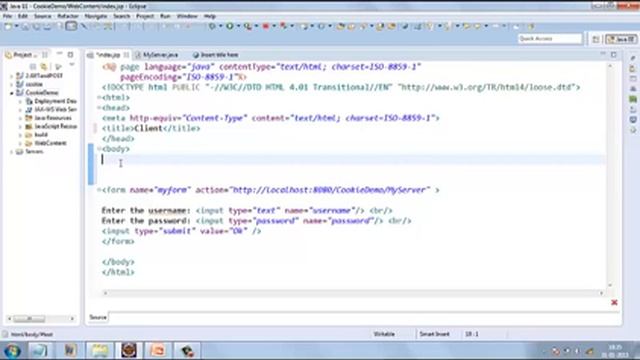This screenshot has height=360, width=640.
Task: Open the Navigate menu
Action: [96, 16]
